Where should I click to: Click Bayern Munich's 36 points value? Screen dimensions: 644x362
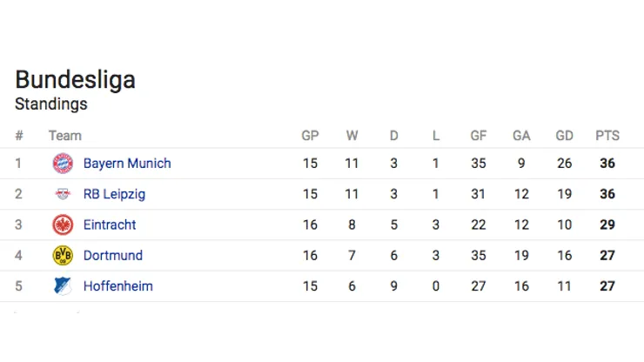(x=607, y=164)
